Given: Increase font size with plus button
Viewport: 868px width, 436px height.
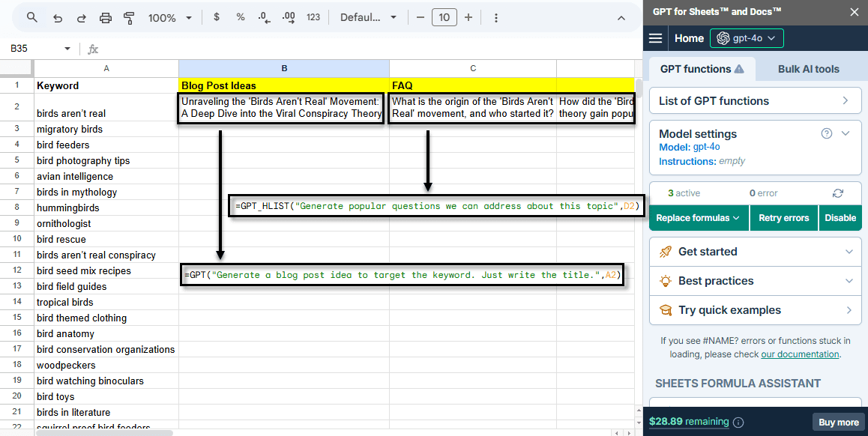Looking at the screenshot, I should (x=468, y=17).
